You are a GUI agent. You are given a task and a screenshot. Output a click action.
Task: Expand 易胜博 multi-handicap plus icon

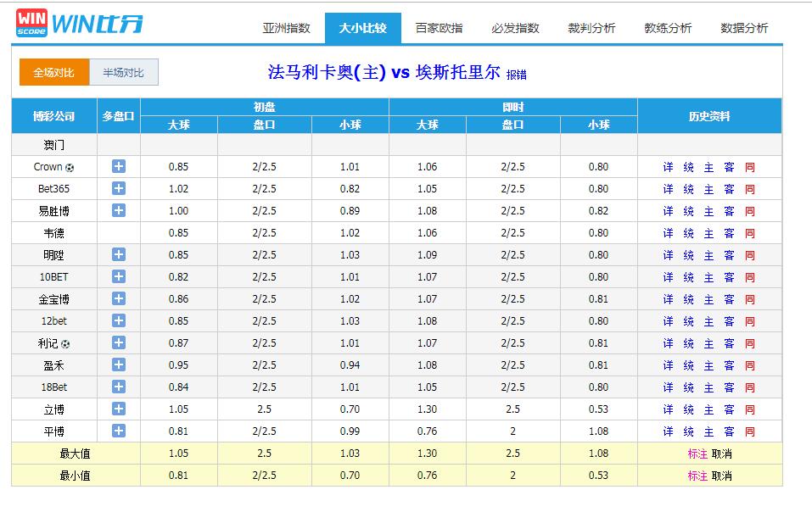tap(119, 210)
